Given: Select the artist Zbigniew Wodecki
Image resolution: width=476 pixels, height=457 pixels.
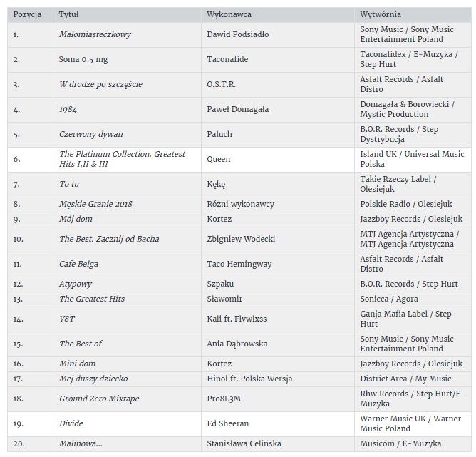Looking at the screenshot, I should tap(241, 239).
